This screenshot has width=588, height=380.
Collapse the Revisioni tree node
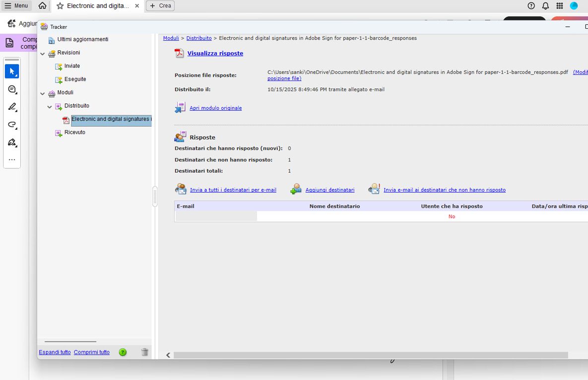pos(42,54)
